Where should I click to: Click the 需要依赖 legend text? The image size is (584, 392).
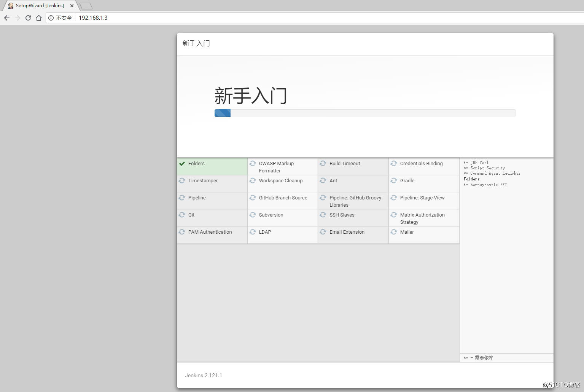pos(484,358)
